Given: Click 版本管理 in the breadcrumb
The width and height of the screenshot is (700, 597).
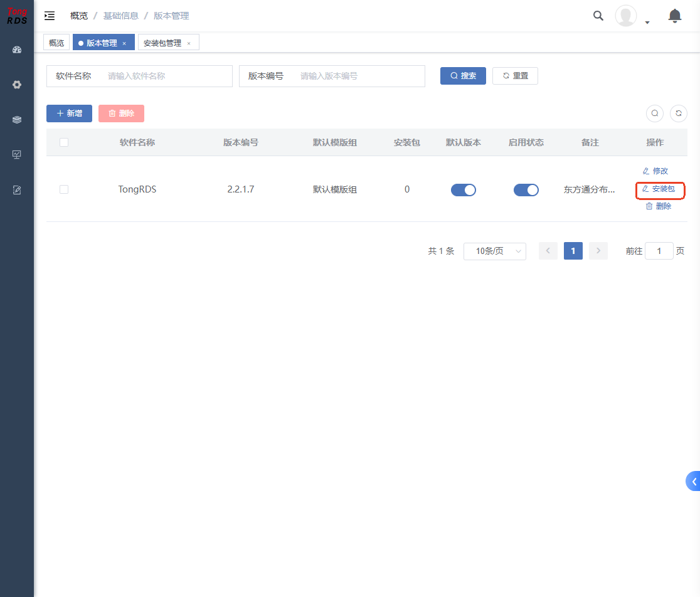Looking at the screenshot, I should (x=171, y=16).
